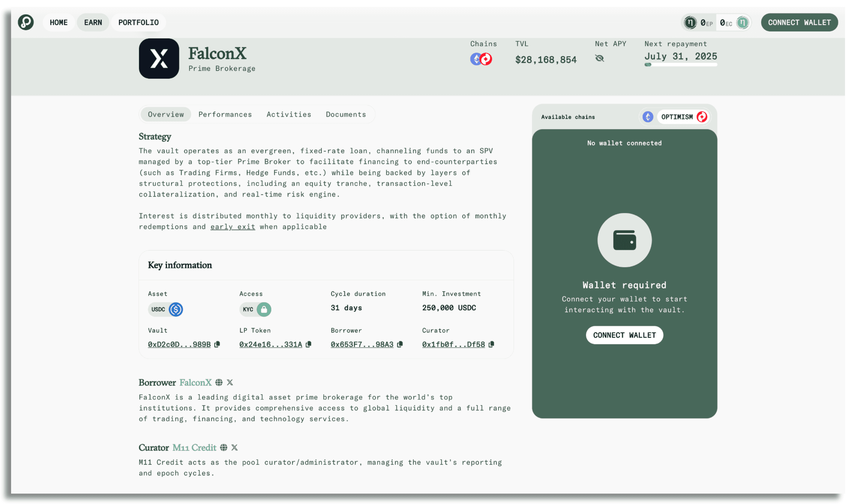
Task: Open the M11 Credit curator link
Action: tap(194, 448)
